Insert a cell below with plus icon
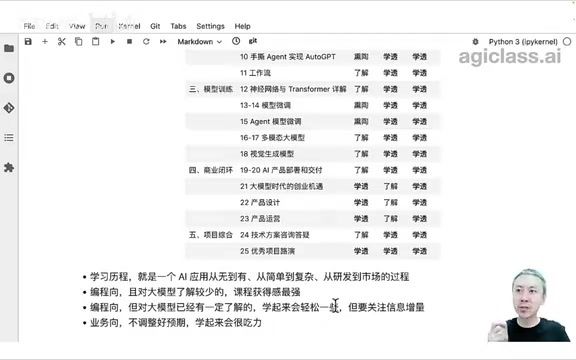Screen dimensions: 576x360 pyautogui.click(x=45, y=42)
